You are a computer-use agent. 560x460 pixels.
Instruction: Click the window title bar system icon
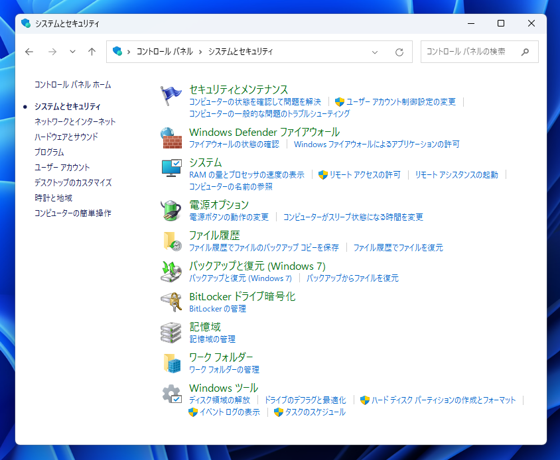(26, 23)
